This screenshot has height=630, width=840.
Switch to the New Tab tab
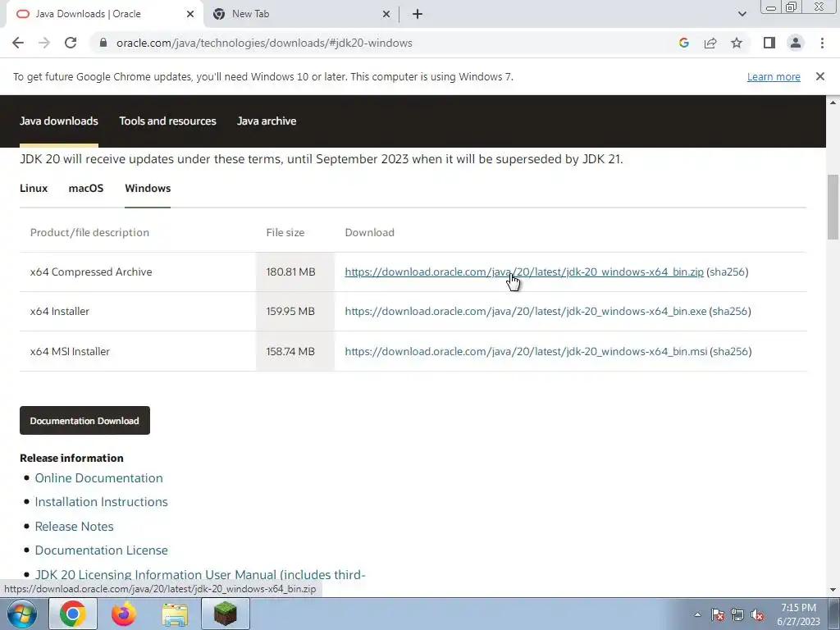coord(302,14)
